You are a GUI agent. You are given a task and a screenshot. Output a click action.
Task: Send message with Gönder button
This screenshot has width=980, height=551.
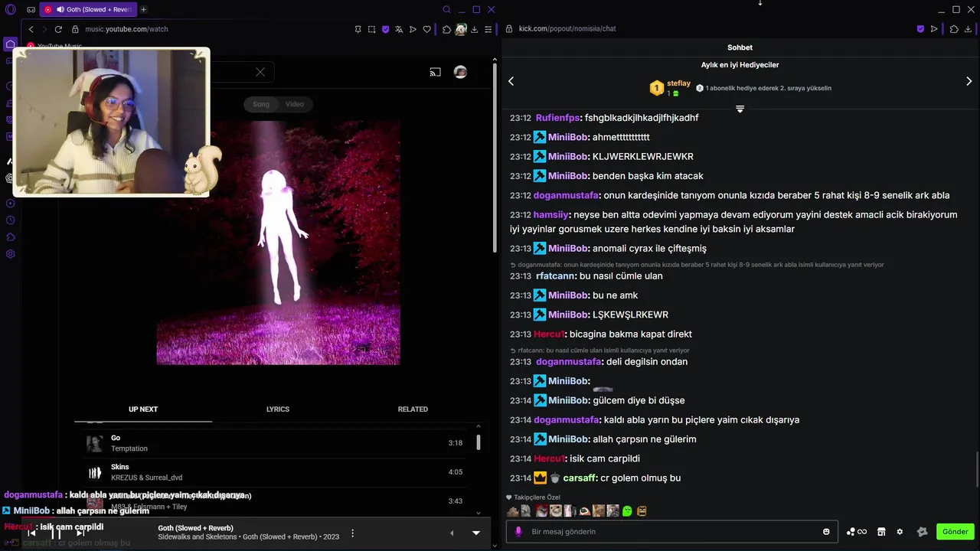[x=955, y=531]
